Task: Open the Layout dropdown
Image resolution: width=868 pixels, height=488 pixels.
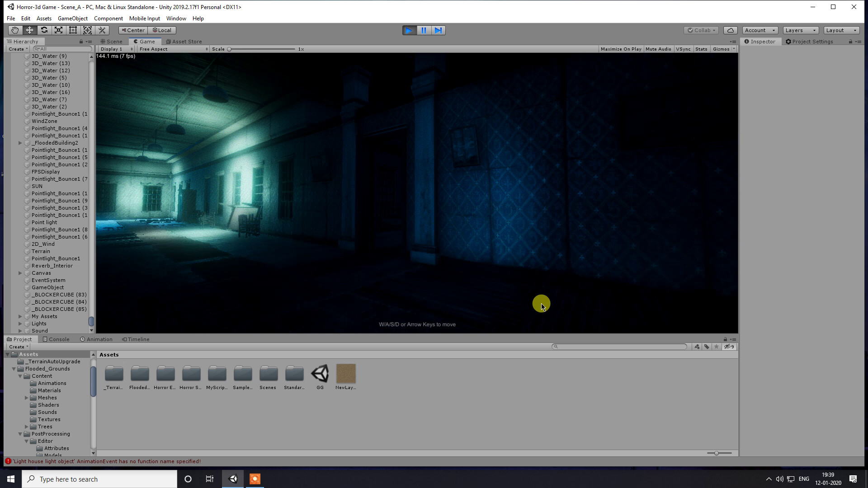Action: (841, 30)
